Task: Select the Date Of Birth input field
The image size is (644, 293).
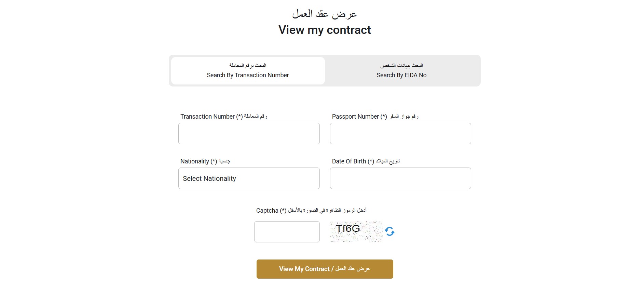Action: pos(400,178)
